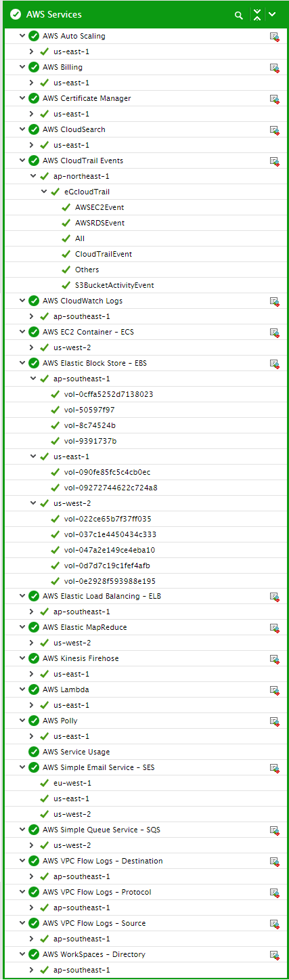Open details icon for VPC Flow Logs - Source
Screen dimensions: 289x980
[x=275, y=924]
